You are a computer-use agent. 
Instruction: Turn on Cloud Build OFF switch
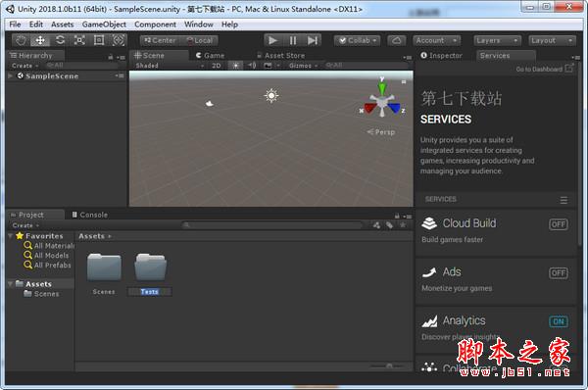[x=559, y=224]
